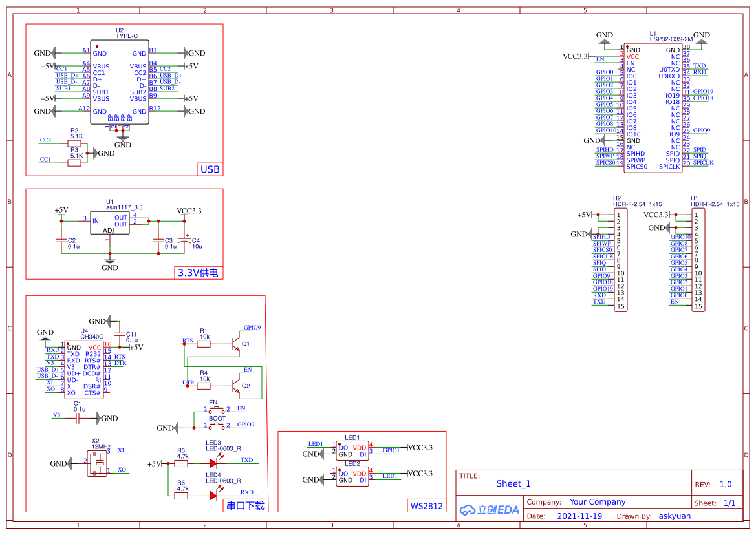Select capacitor C2 symbol
The height and width of the screenshot is (535, 756).
point(61,239)
